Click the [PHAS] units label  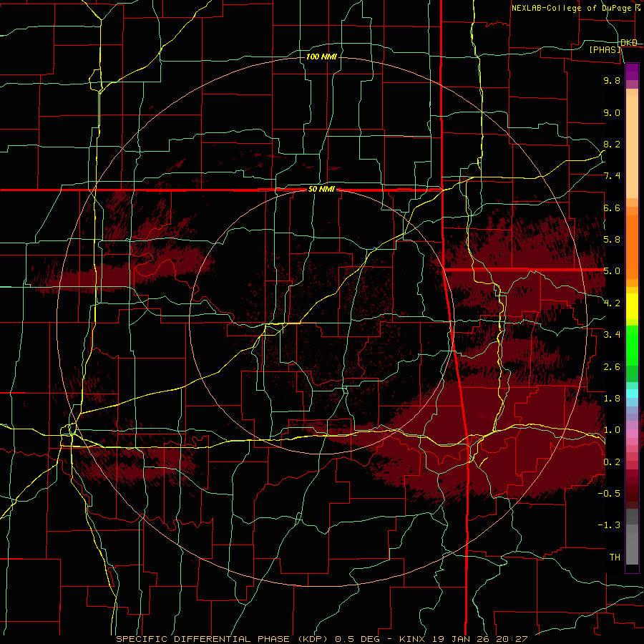pyautogui.click(x=605, y=50)
